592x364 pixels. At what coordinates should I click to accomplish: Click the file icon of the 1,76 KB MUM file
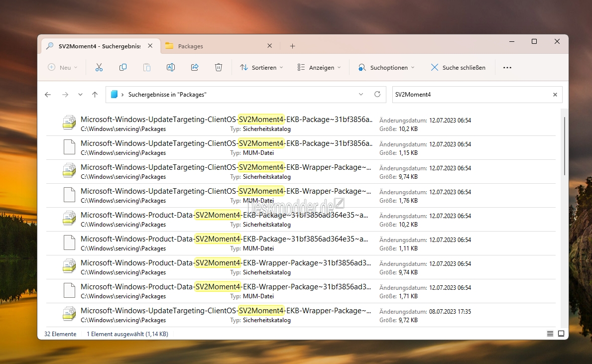pos(69,195)
